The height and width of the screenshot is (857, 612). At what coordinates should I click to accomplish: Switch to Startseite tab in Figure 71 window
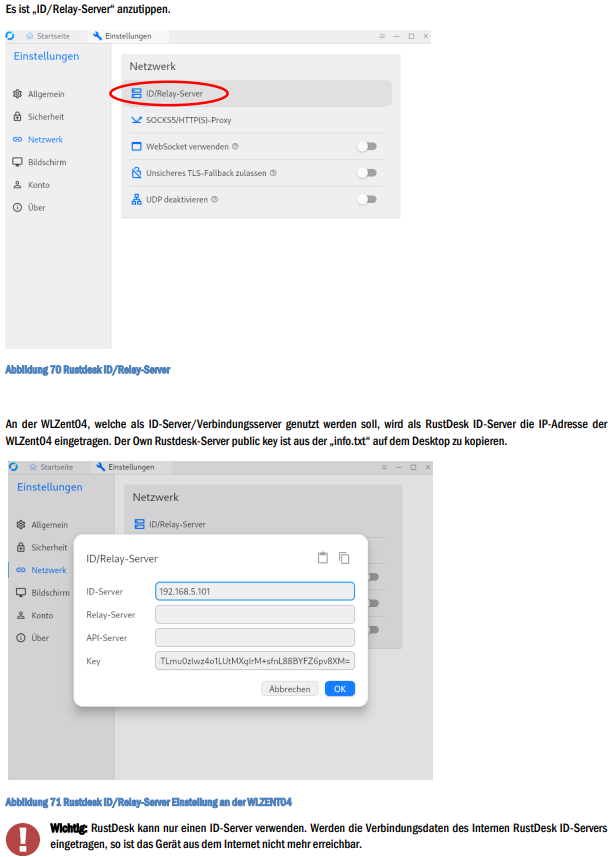pyautogui.click(x=51, y=467)
